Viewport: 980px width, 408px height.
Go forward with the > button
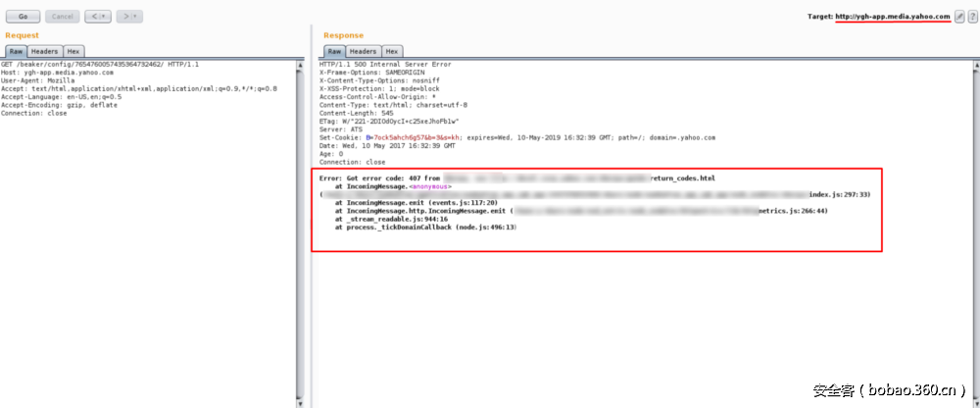pos(125,17)
